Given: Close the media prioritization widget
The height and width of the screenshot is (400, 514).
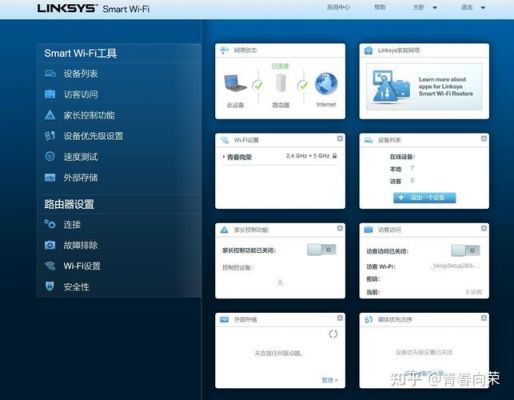Looking at the screenshot, I should pos(484,318).
